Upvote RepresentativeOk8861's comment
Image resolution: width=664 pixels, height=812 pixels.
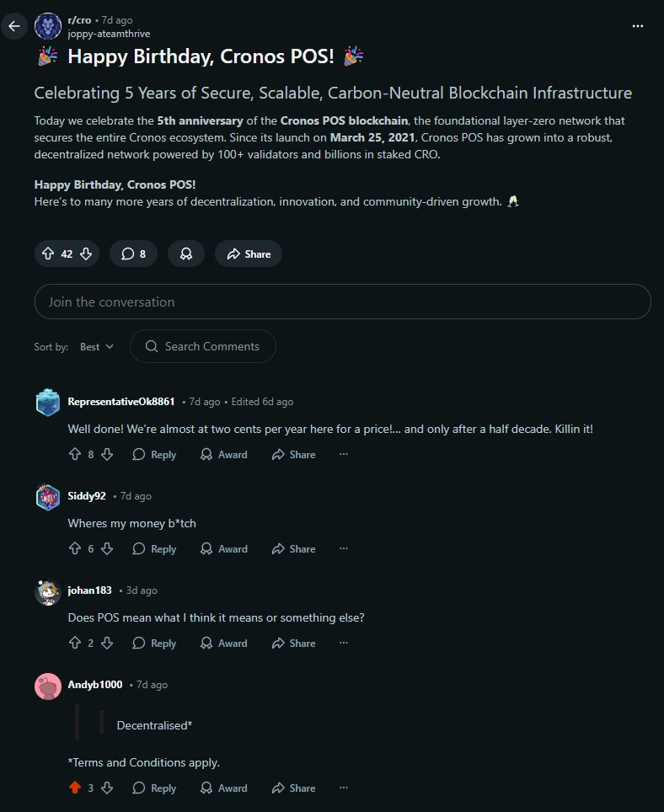pyautogui.click(x=75, y=455)
